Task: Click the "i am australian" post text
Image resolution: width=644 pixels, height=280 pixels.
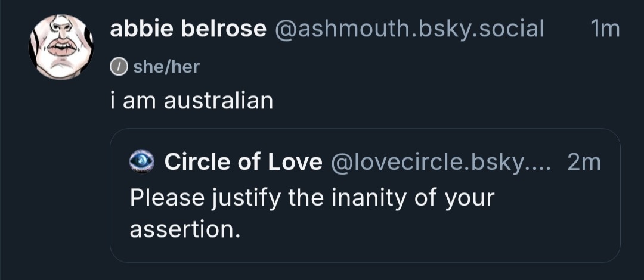Action: tap(191, 100)
